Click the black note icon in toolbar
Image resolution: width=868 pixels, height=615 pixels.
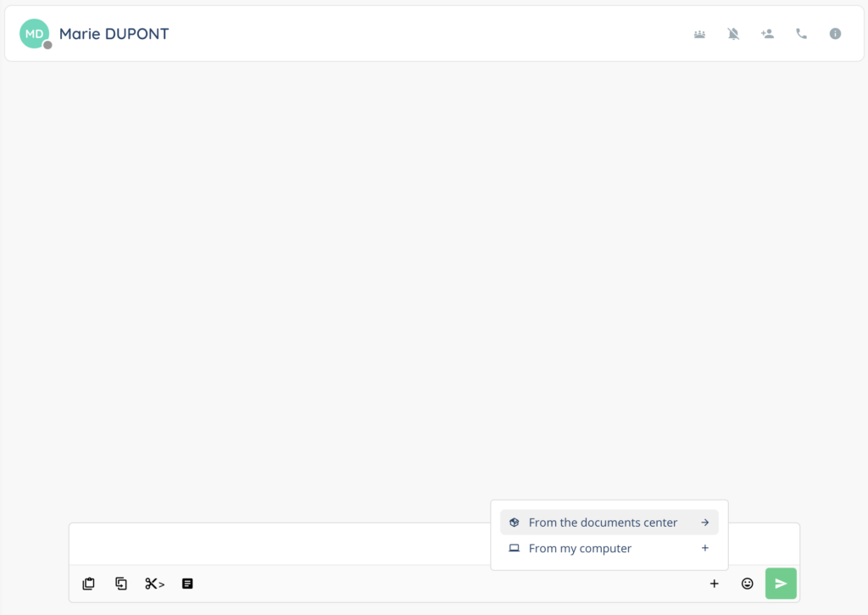pyautogui.click(x=187, y=584)
